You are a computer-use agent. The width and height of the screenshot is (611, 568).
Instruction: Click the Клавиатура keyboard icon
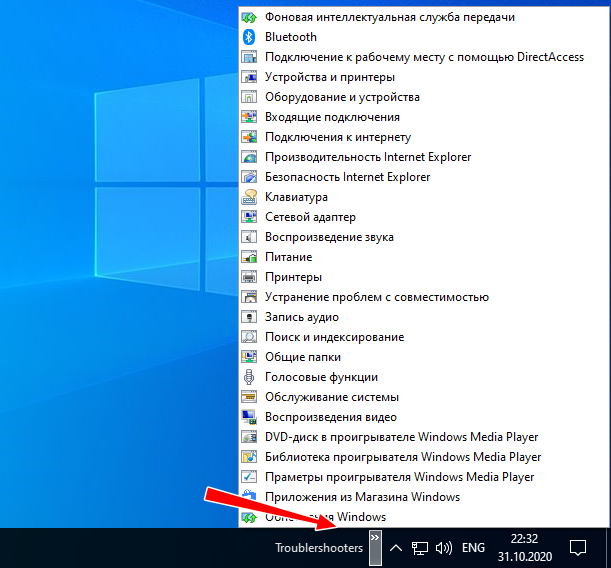(x=249, y=197)
